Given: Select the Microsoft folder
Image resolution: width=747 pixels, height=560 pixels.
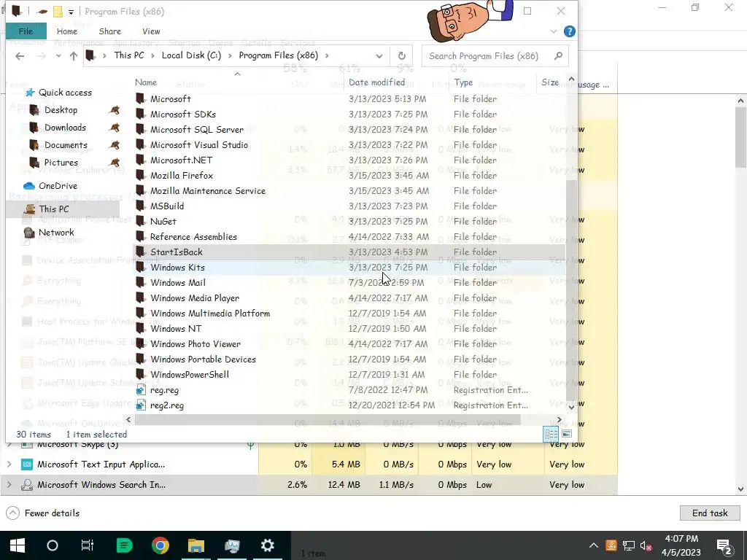Looking at the screenshot, I should tap(170, 98).
